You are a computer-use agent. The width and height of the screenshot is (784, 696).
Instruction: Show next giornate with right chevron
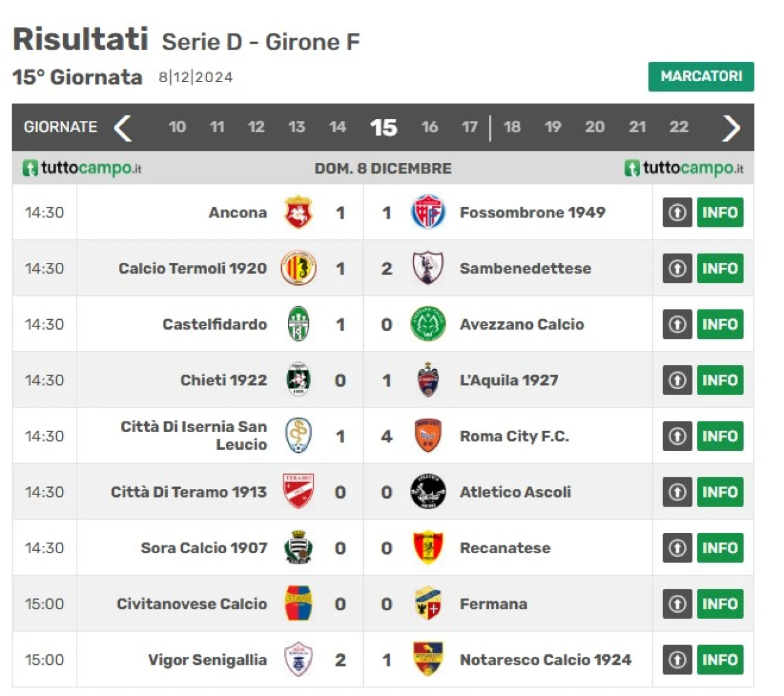coord(731,127)
